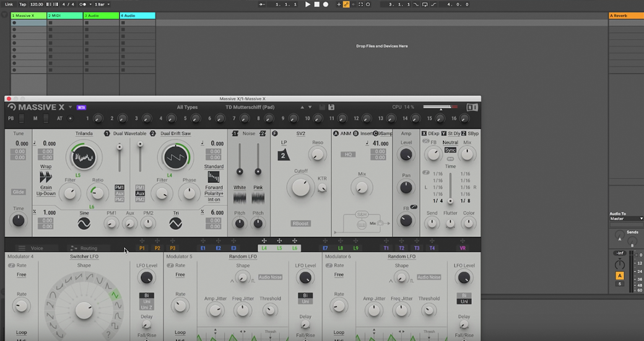Click the Amp FB bypass icon

coord(414,207)
